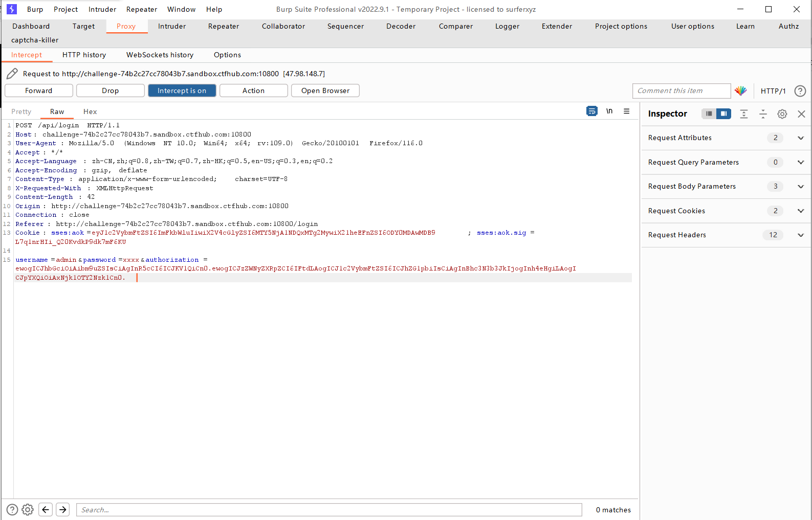Open the Repeater menu in the menu bar
Viewport: 812px width, 520px height.
click(x=142, y=9)
